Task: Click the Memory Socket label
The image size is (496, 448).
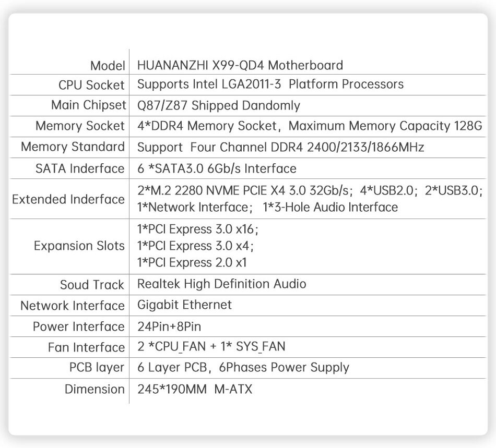Action: [x=80, y=126]
